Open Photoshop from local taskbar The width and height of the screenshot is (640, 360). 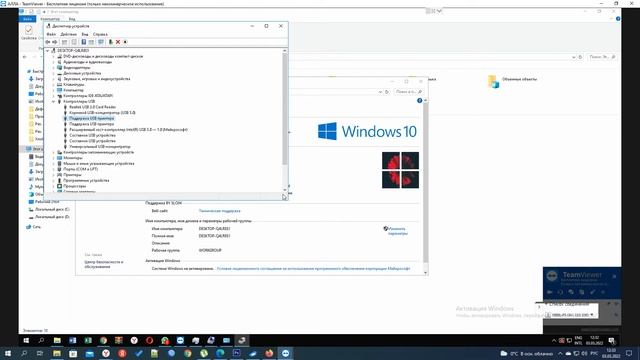[x=236, y=353]
